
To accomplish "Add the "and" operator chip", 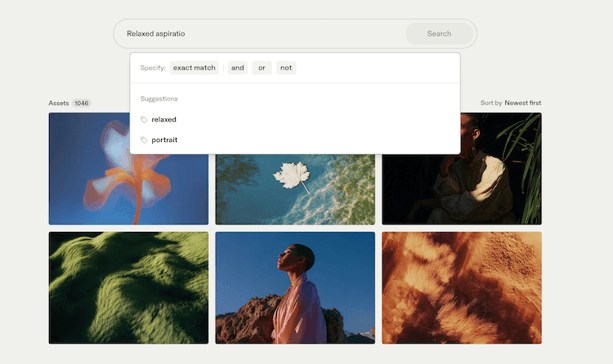I will coord(238,68).
